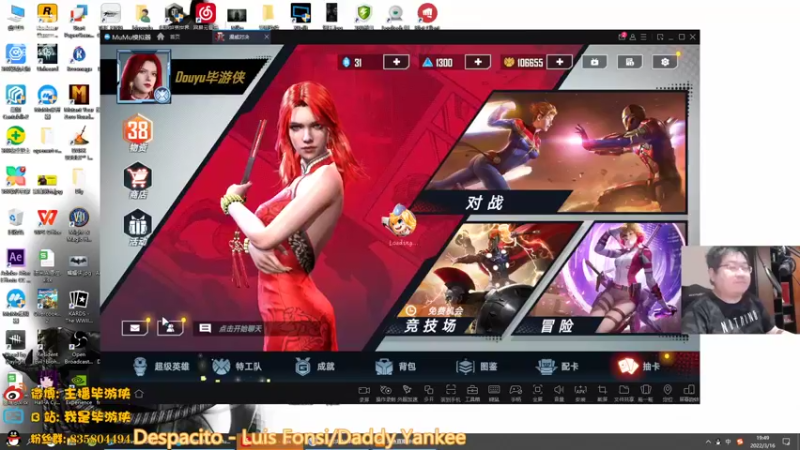Open the friends icon beside mail

point(170,328)
